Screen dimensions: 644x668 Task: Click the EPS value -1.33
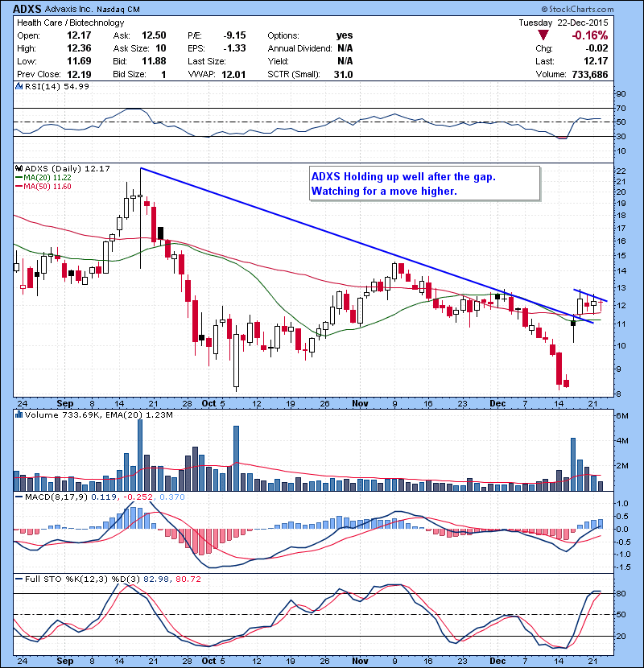(x=234, y=48)
